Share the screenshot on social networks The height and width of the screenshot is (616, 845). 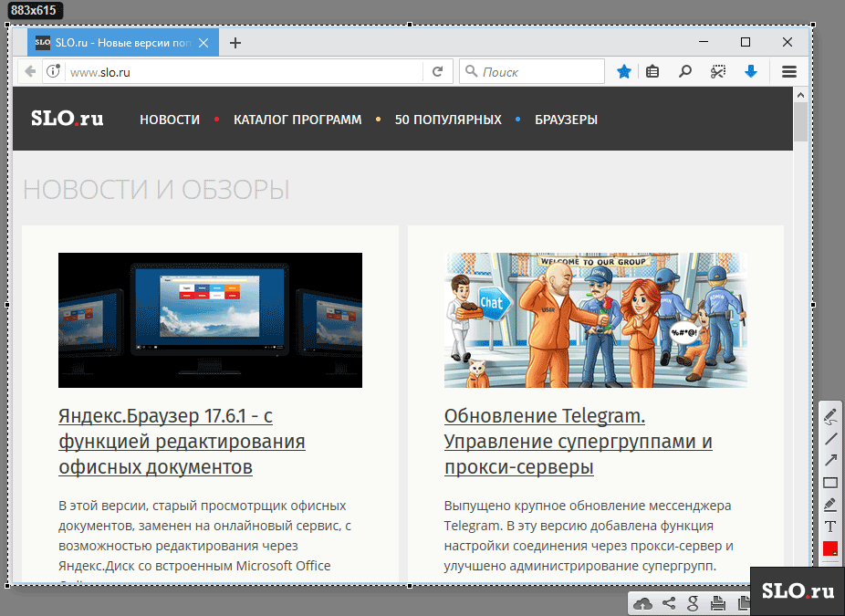(x=669, y=603)
